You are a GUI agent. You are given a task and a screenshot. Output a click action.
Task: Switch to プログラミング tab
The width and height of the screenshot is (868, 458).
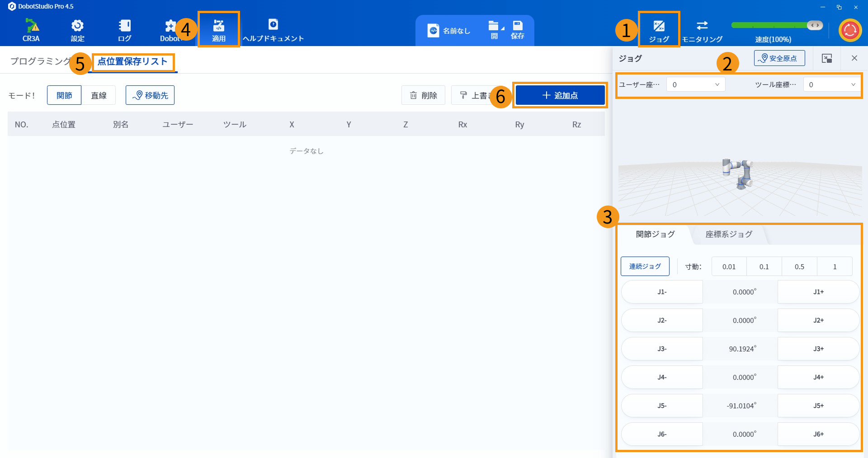pos(41,61)
